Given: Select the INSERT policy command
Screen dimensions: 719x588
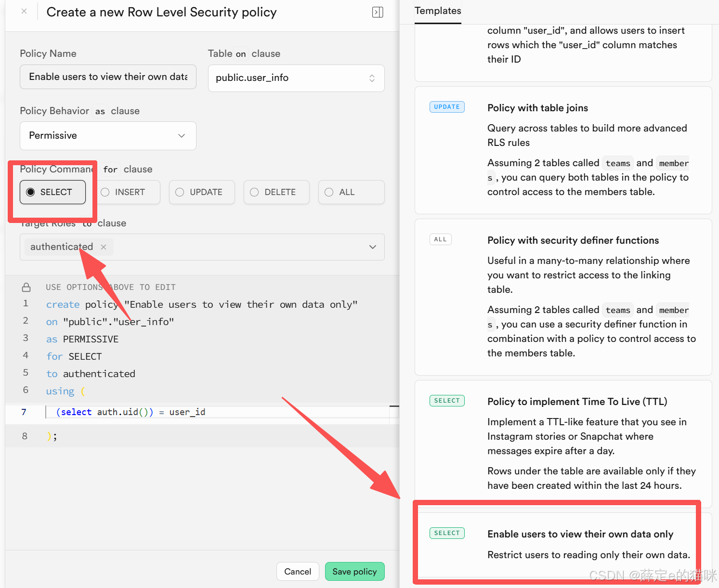Looking at the screenshot, I should (127, 192).
